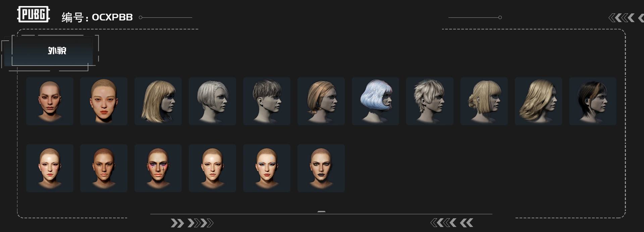Select the pale natural makeup face
Viewport: 644px width, 232px height.
point(50,168)
